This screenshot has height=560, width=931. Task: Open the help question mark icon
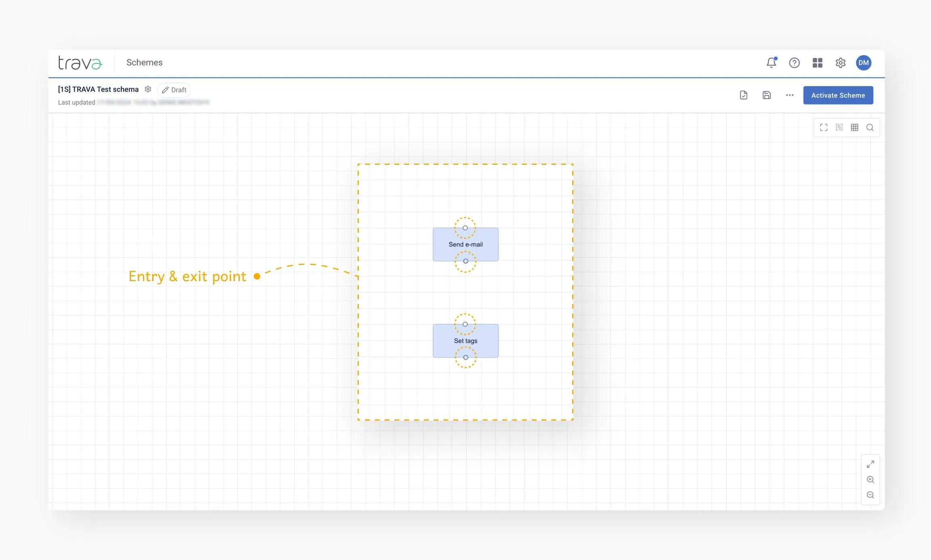[794, 63]
